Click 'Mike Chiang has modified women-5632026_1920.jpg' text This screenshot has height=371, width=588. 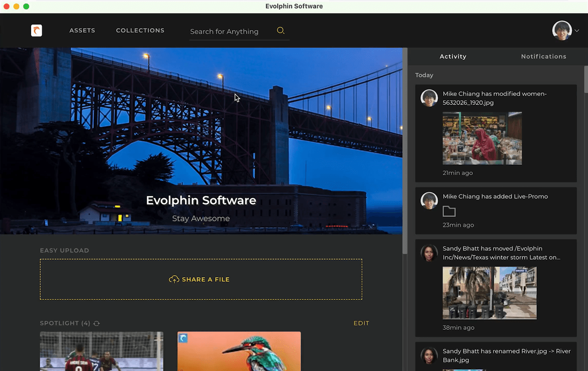[495, 98]
